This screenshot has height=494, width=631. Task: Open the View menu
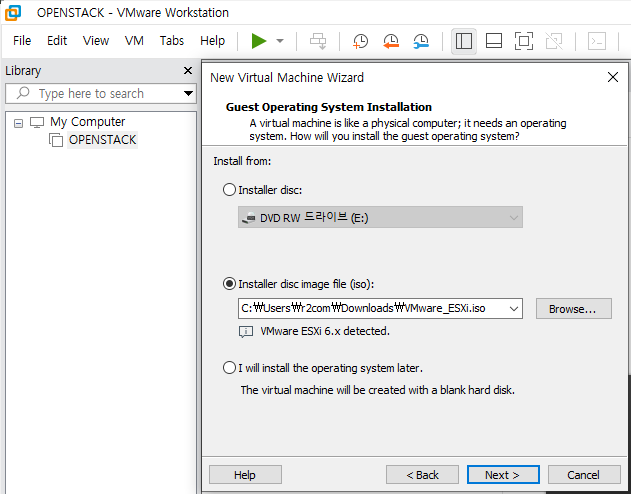coord(96,41)
